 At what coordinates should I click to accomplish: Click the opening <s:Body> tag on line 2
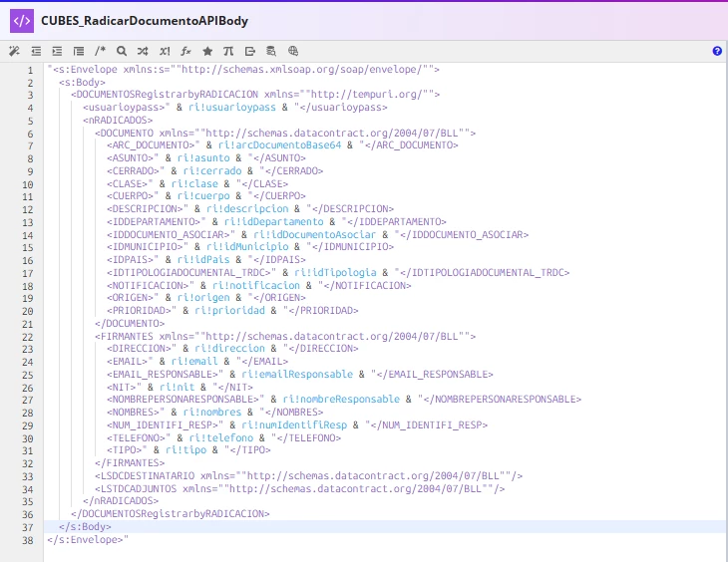coord(82,83)
